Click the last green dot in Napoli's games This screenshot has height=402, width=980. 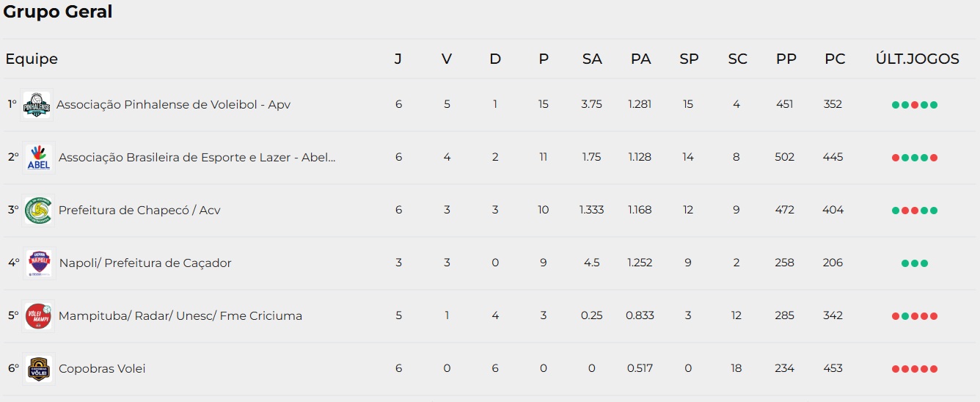924,263
